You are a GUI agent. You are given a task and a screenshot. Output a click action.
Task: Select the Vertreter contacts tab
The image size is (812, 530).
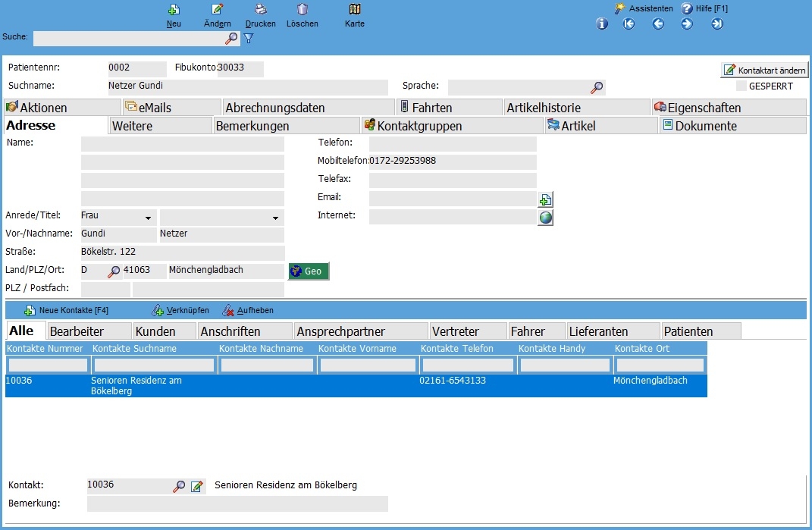(468, 331)
